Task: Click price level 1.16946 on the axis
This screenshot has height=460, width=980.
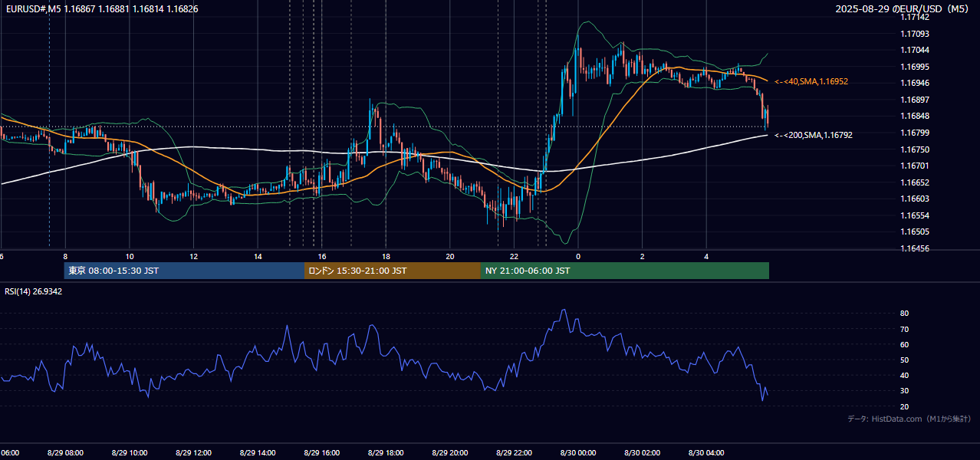Action: pos(914,83)
